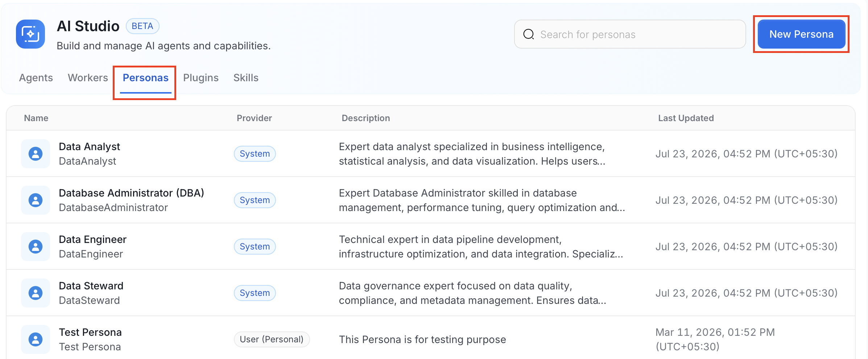The image size is (868, 359).
Task: Sort by the Last Updated column header
Action: 686,118
